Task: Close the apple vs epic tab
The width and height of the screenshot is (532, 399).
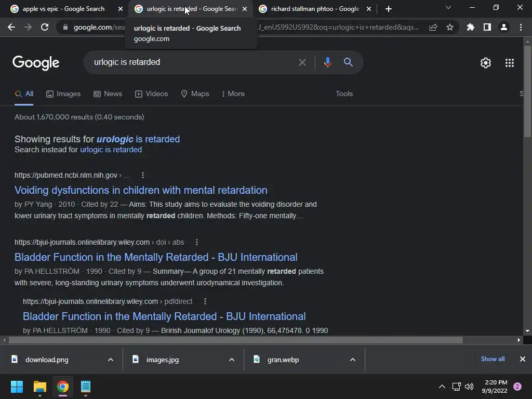Action: (x=121, y=9)
